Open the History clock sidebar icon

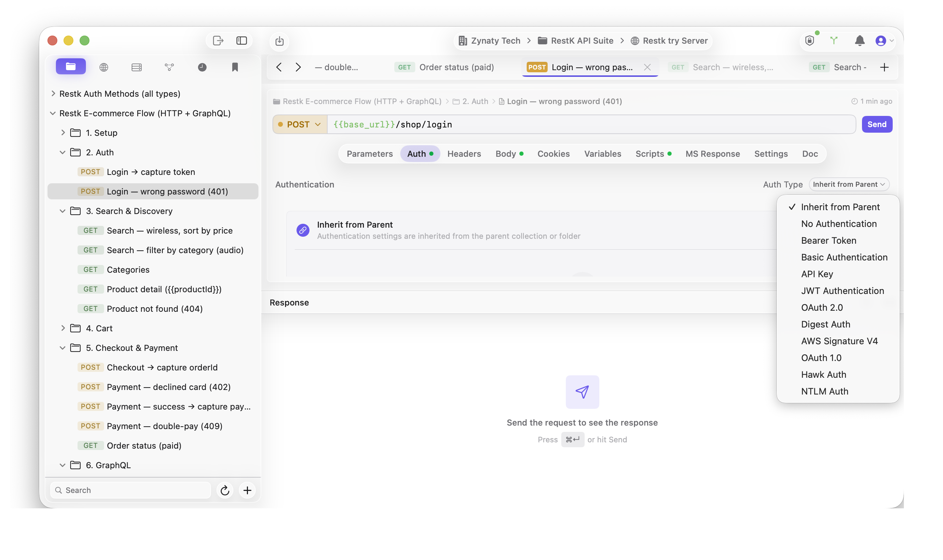(x=202, y=67)
